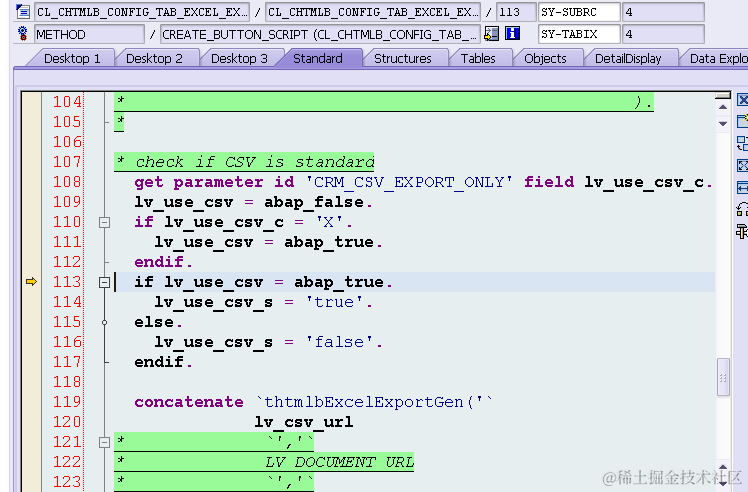Click the METHOD event type field

click(89, 34)
